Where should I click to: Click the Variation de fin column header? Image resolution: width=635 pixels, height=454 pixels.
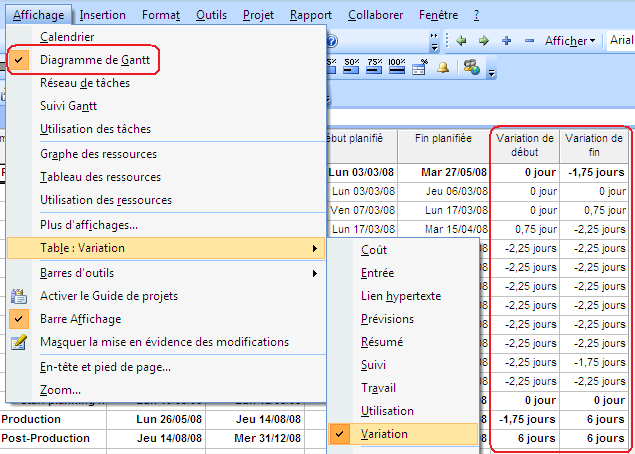[x=594, y=145]
